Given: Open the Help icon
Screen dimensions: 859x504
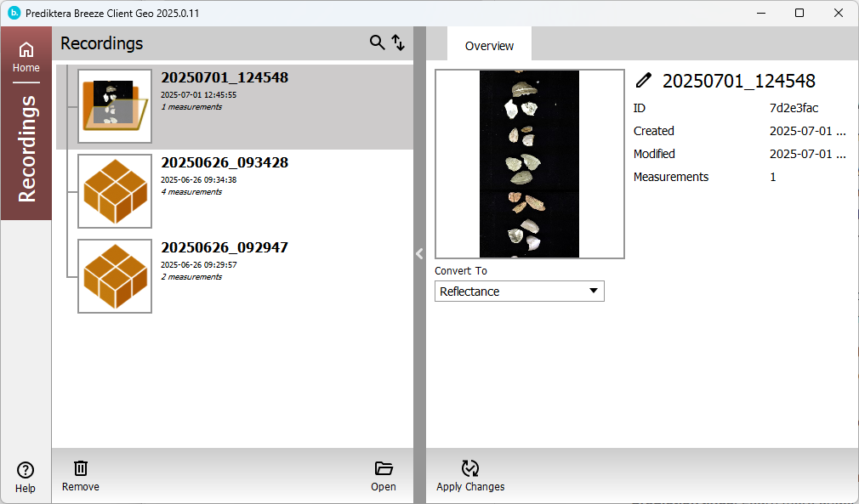Looking at the screenshot, I should tap(26, 470).
